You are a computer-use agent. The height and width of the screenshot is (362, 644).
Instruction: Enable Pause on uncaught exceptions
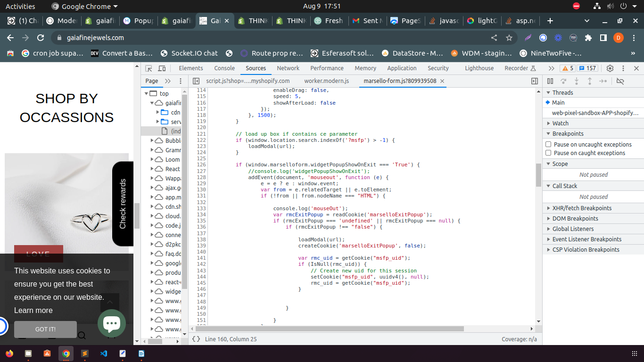548,145
